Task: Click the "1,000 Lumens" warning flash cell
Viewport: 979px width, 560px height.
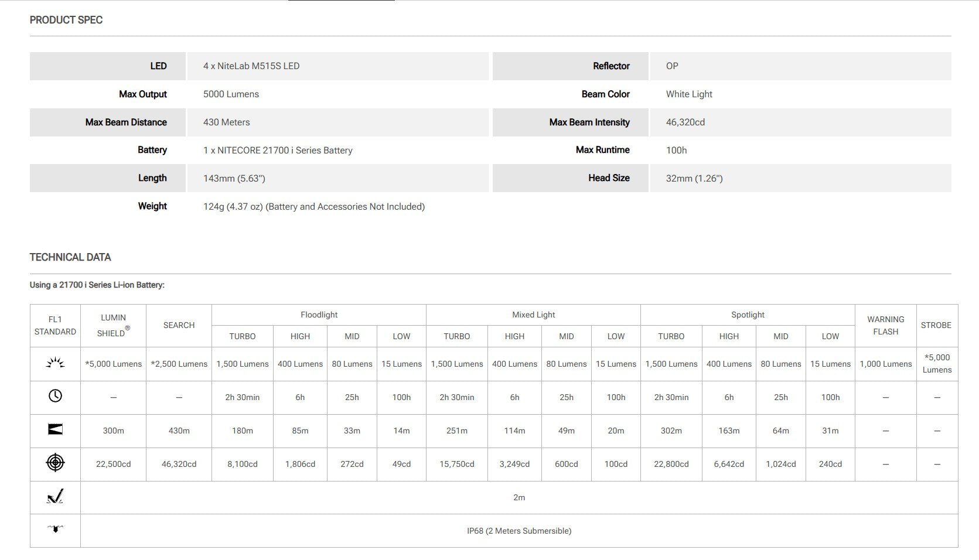Action: (x=885, y=364)
